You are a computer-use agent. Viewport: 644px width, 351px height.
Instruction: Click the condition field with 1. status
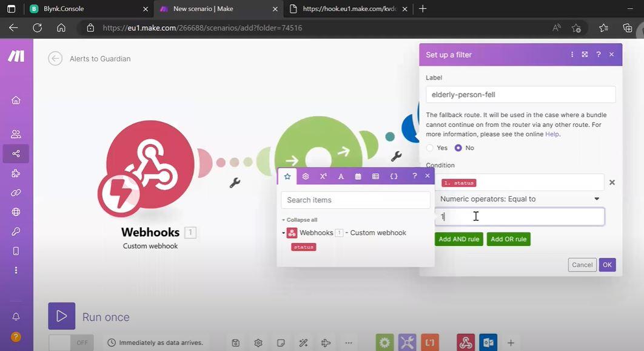click(x=520, y=182)
